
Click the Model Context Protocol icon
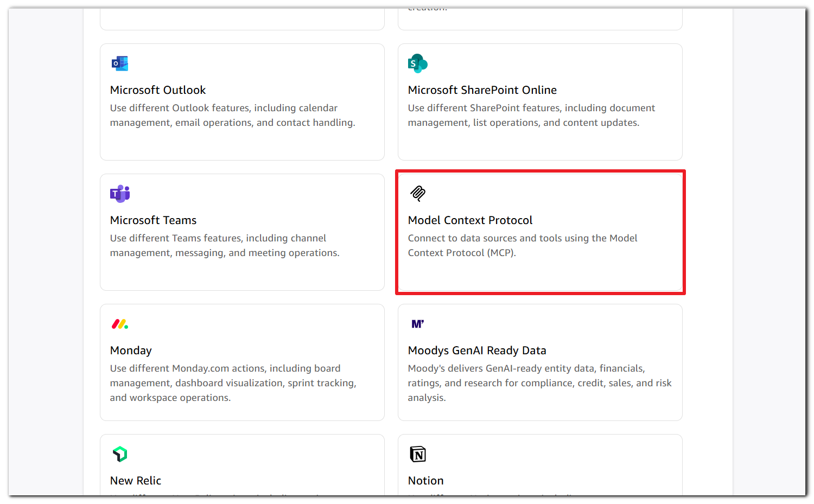coord(418,193)
